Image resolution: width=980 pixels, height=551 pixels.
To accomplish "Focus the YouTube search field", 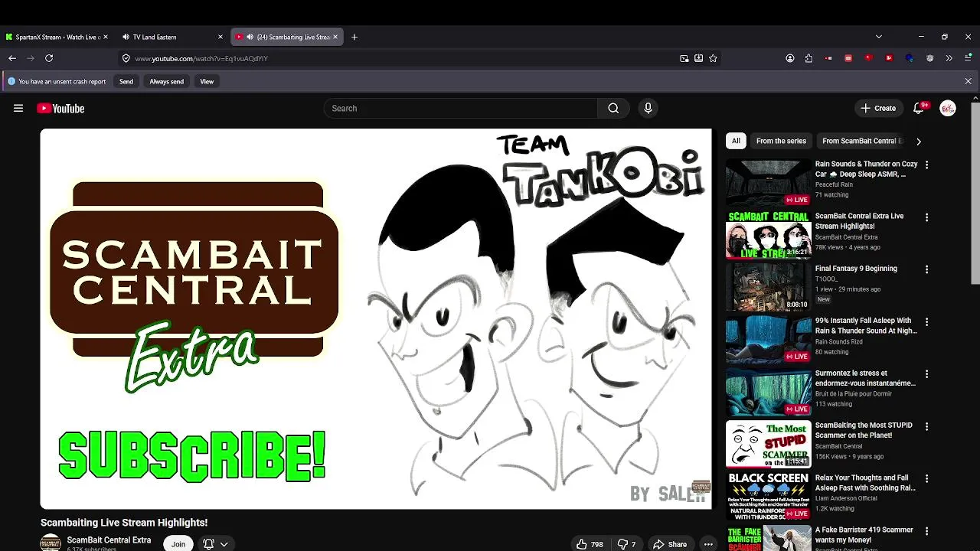I will click(461, 109).
